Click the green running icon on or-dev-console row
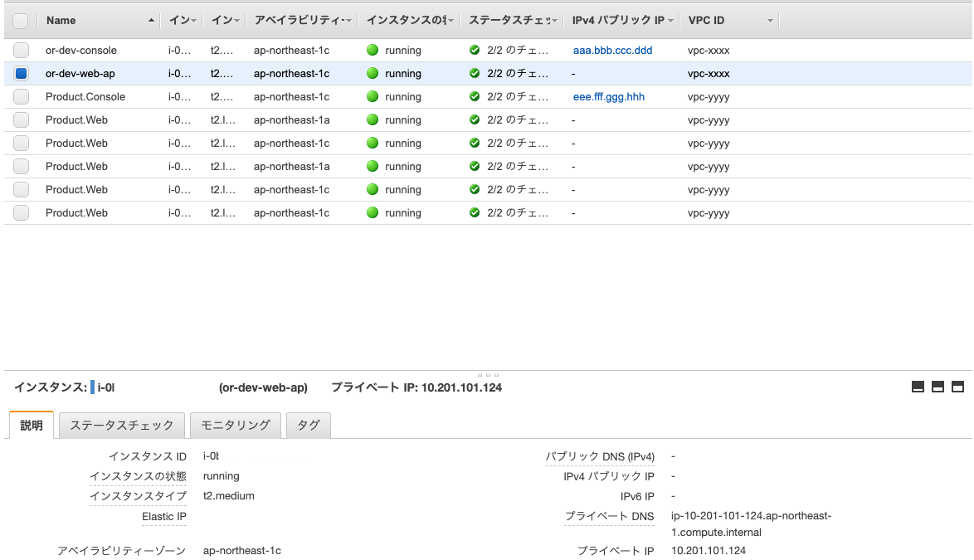Viewport: 974px width, 560px height. point(373,50)
